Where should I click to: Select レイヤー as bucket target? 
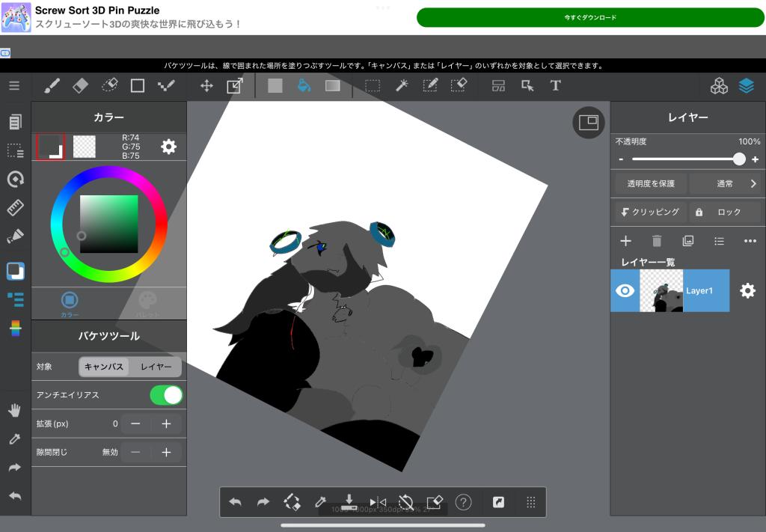[156, 367]
